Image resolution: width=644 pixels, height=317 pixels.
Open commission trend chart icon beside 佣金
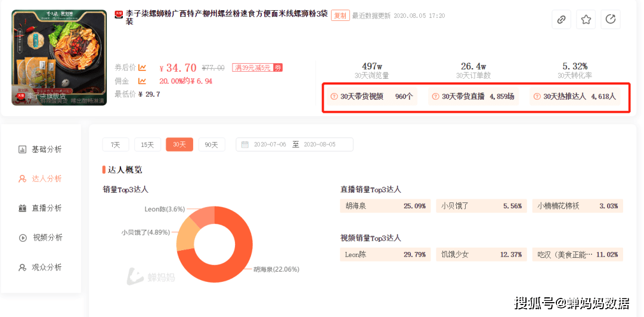point(143,81)
